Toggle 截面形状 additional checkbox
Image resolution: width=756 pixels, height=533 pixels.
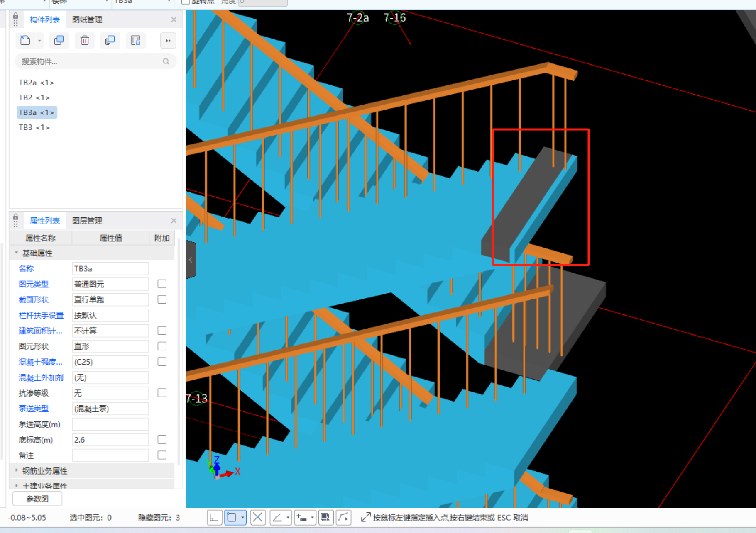pos(162,299)
